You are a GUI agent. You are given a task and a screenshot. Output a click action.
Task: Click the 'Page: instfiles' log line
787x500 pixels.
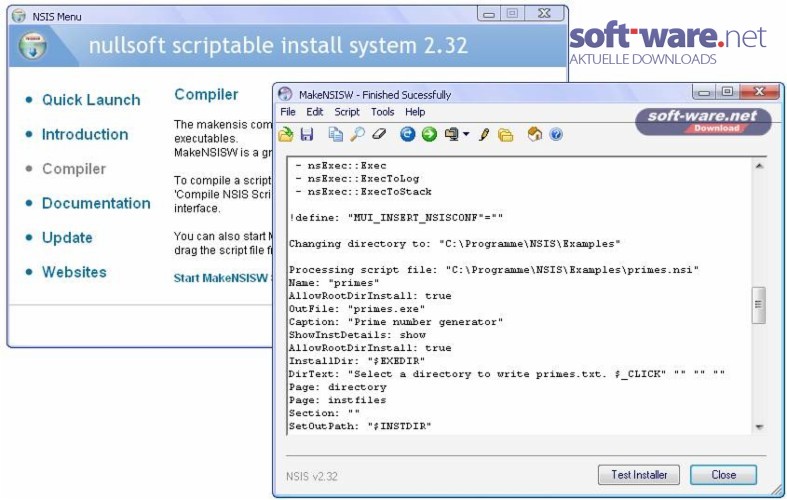[337, 400]
